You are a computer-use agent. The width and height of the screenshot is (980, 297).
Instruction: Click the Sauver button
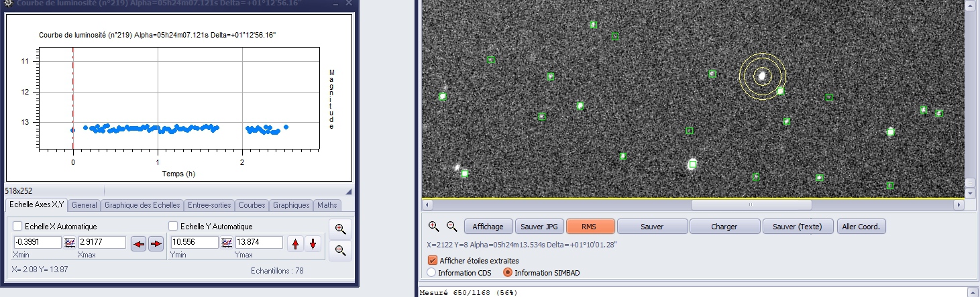coord(652,227)
